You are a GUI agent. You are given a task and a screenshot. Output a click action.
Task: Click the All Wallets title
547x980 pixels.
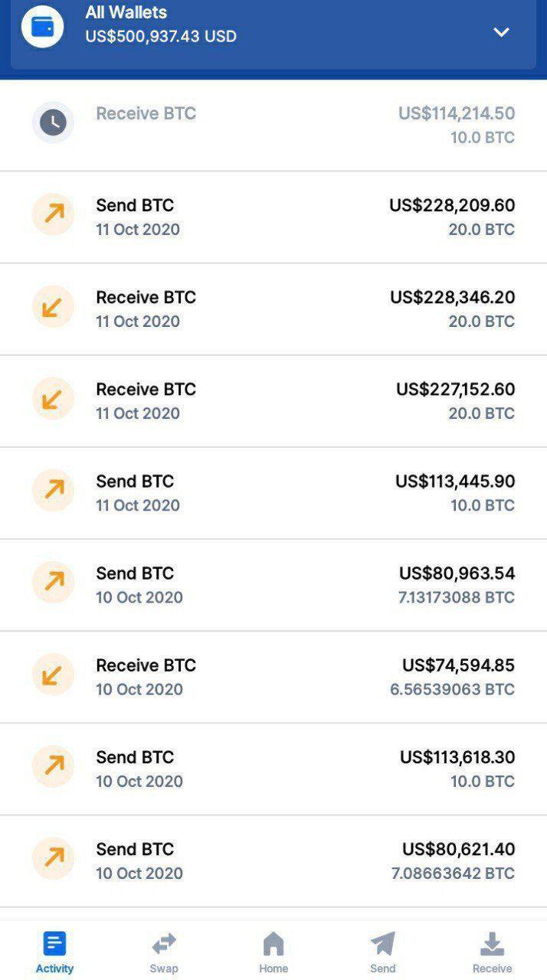pos(126,12)
